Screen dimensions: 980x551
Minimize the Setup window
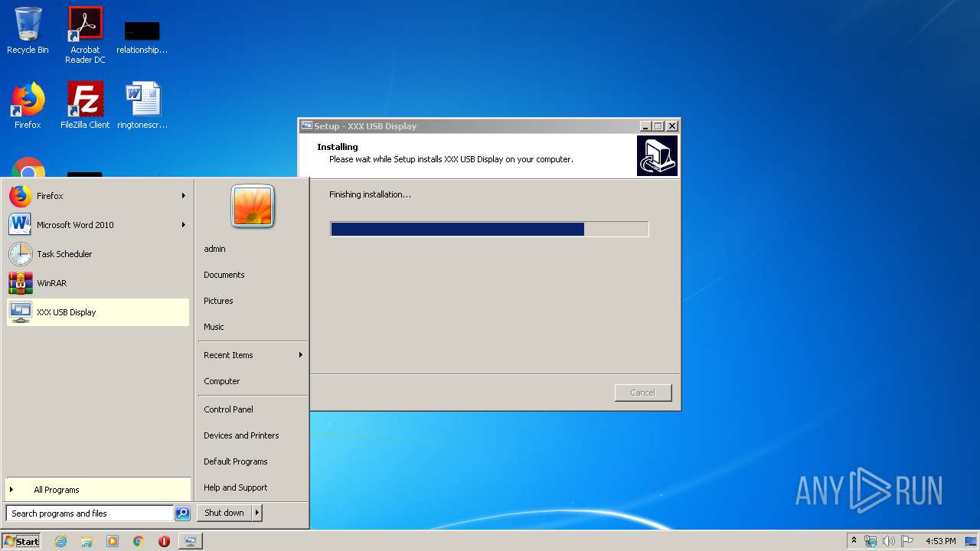point(645,126)
